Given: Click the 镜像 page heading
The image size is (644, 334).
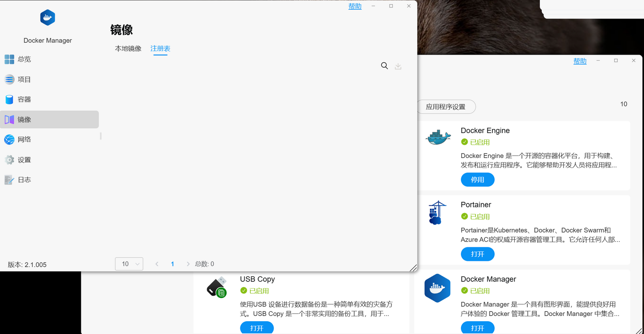Looking at the screenshot, I should (x=122, y=30).
